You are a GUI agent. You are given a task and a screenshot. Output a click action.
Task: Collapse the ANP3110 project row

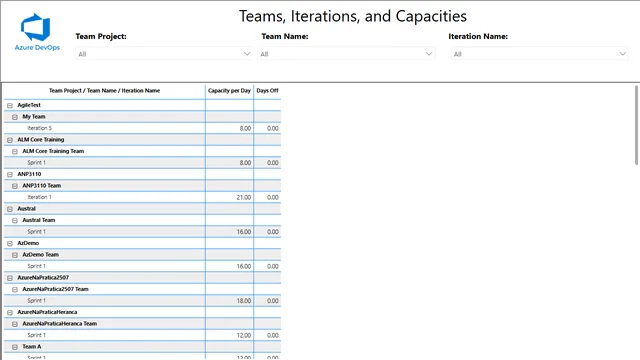(x=10, y=174)
